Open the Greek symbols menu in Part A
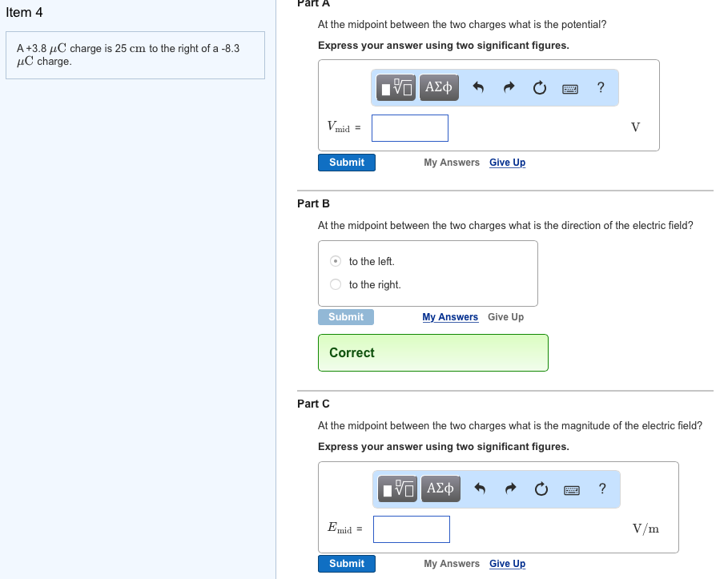This screenshot has height=579, width=728. coord(439,86)
